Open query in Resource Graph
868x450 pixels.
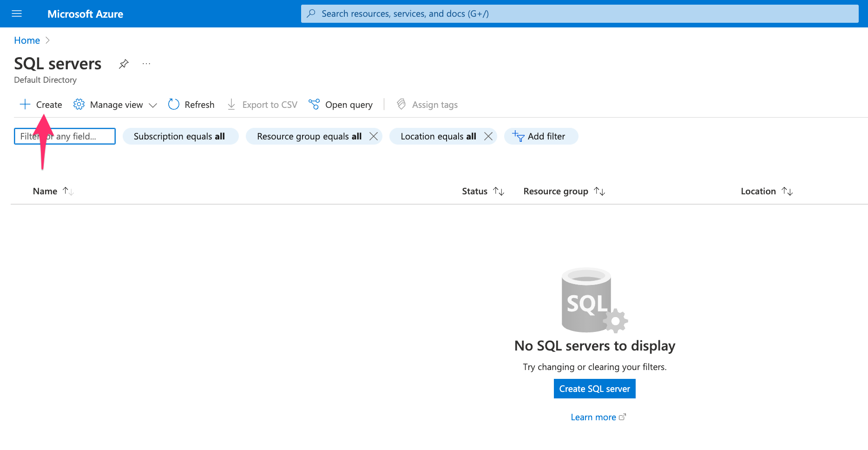pos(341,105)
